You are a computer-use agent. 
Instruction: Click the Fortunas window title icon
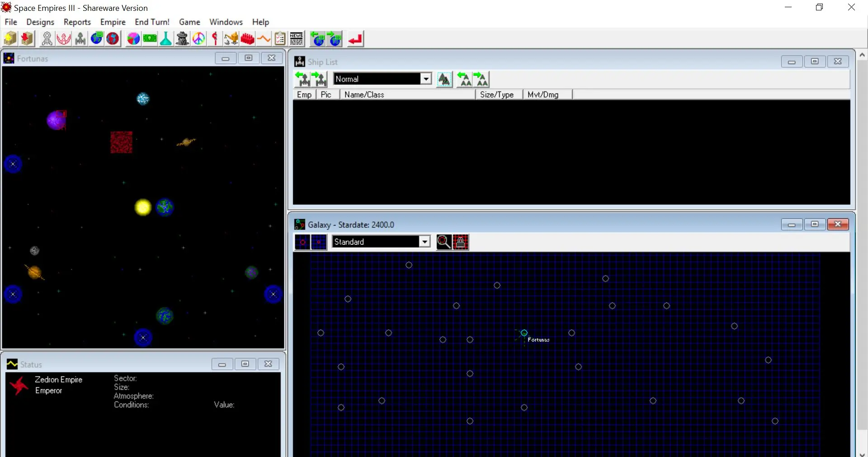coord(9,58)
